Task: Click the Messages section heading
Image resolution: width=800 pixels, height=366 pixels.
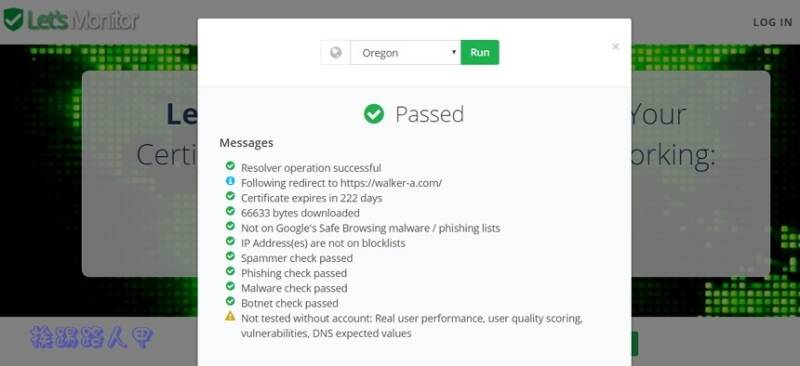Action: 246,143
